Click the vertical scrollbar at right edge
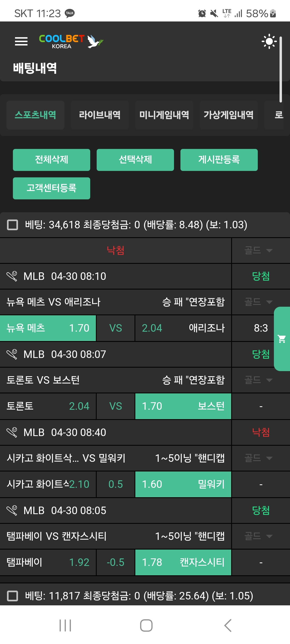The width and height of the screenshot is (290, 644). pos(281,70)
